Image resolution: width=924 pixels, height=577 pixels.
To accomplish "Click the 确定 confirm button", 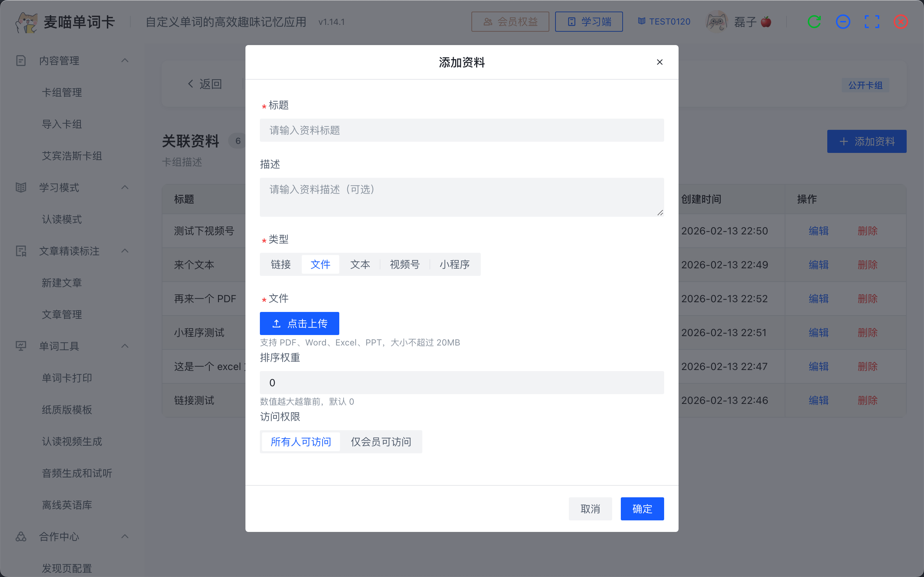I will coord(641,509).
